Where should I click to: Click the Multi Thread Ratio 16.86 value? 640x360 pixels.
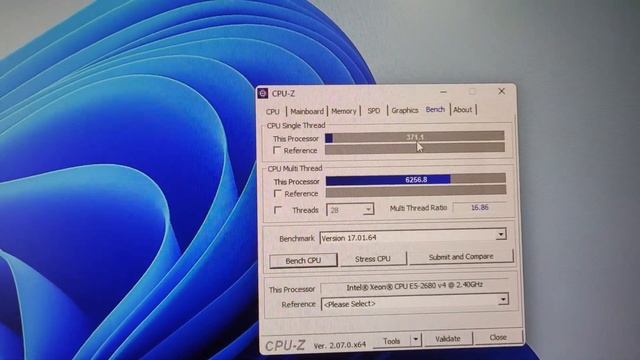tap(480, 207)
